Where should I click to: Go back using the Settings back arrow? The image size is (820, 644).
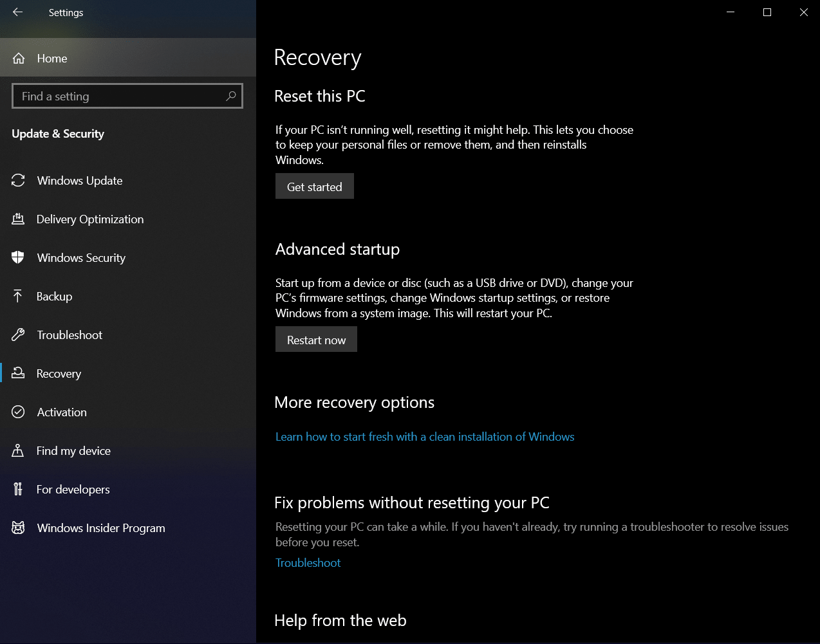pos(18,12)
